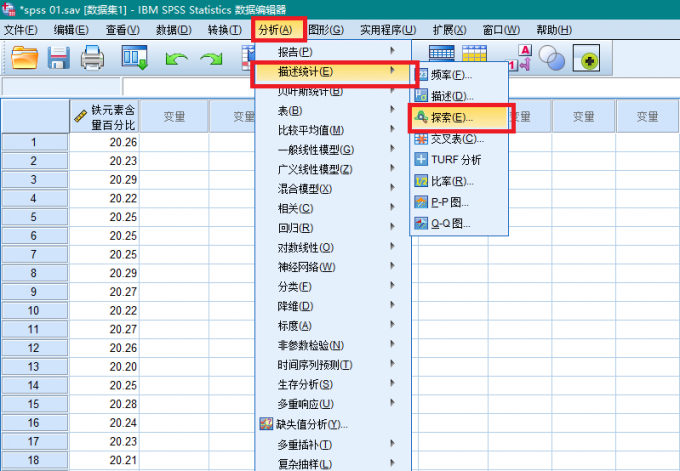Expand the 对数线性(O) submenu
The image size is (680, 471).
point(333,247)
